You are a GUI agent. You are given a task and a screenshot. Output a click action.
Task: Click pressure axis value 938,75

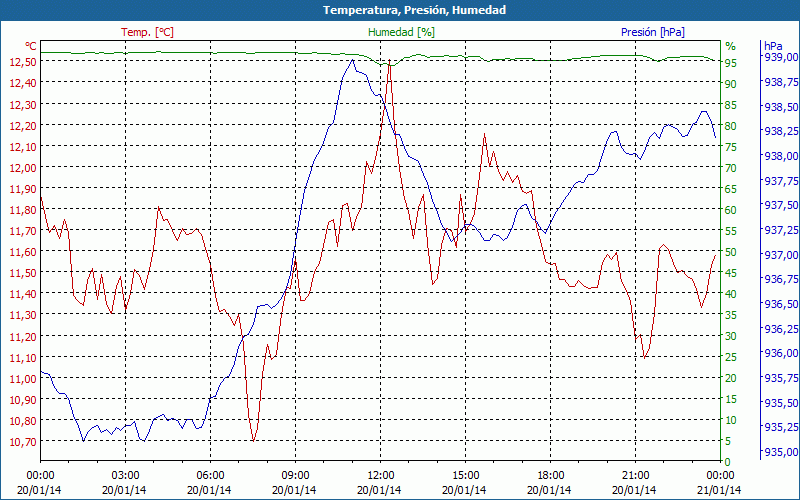tap(780, 81)
